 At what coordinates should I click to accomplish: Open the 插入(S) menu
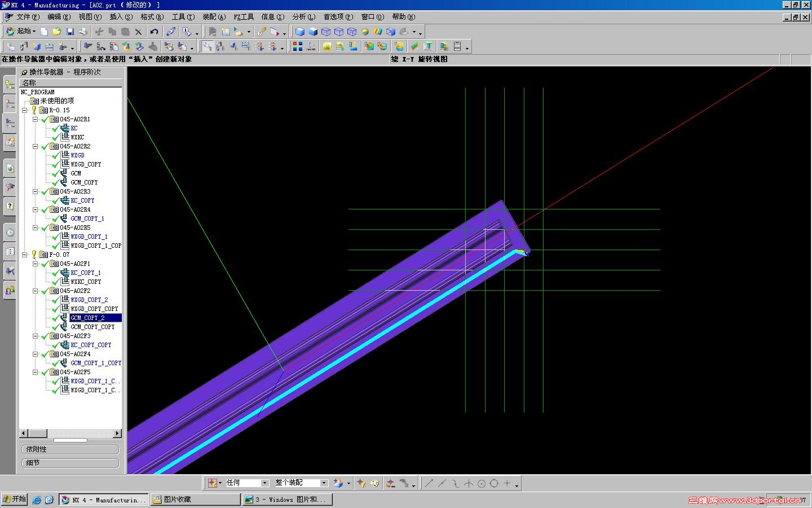(121, 17)
